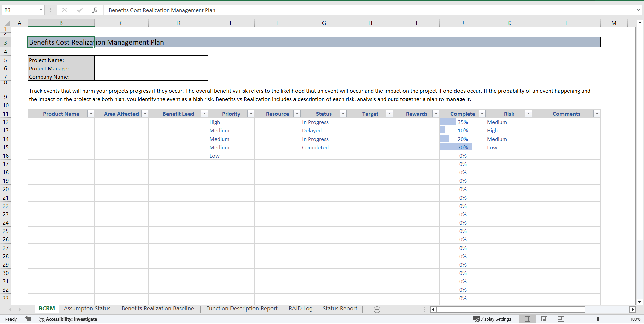Click the horizontal scrollbar right arrow

pos(633,309)
